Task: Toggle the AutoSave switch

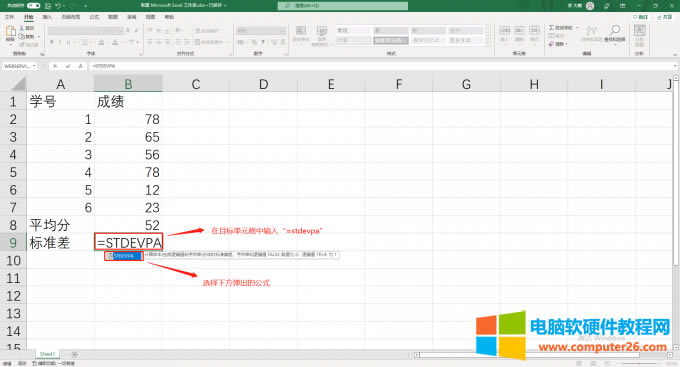Action: (33, 6)
